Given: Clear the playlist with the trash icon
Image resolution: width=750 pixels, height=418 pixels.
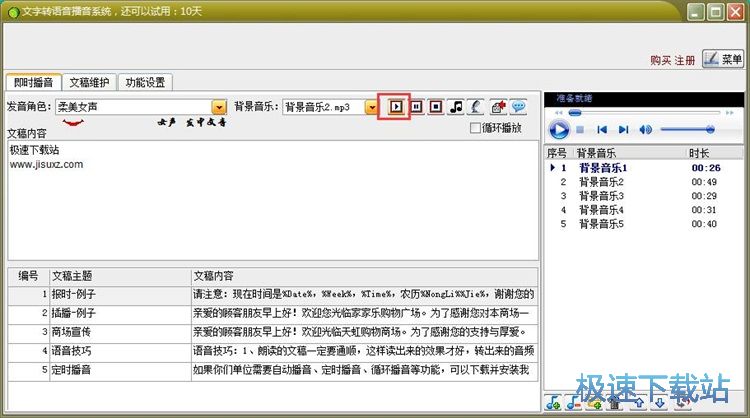Looking at the screenshot, I should pos(615,403).
